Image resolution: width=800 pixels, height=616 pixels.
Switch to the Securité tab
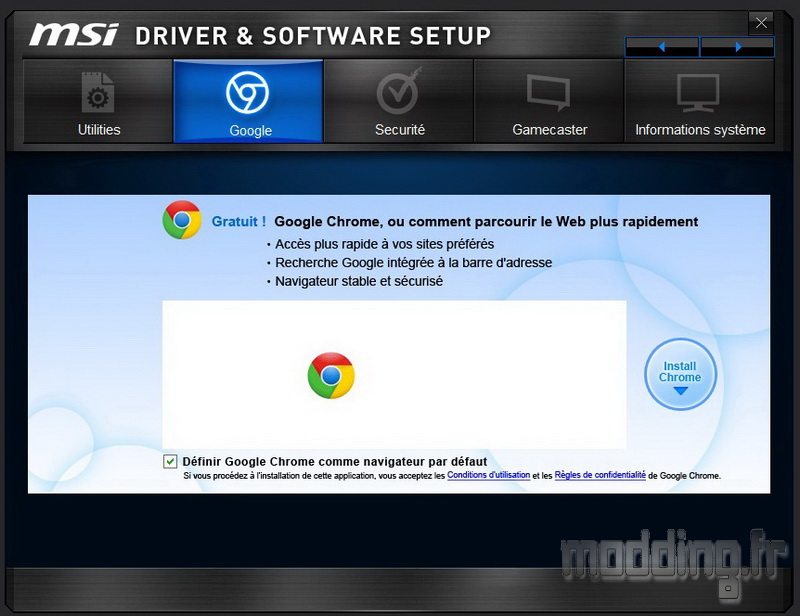(x=399, y=101)
